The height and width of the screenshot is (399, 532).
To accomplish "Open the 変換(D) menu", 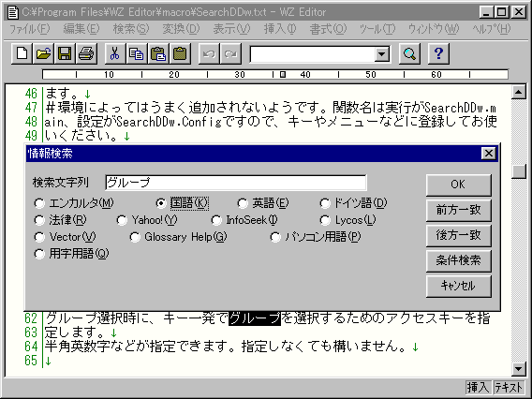I will (x=181, y=29).
